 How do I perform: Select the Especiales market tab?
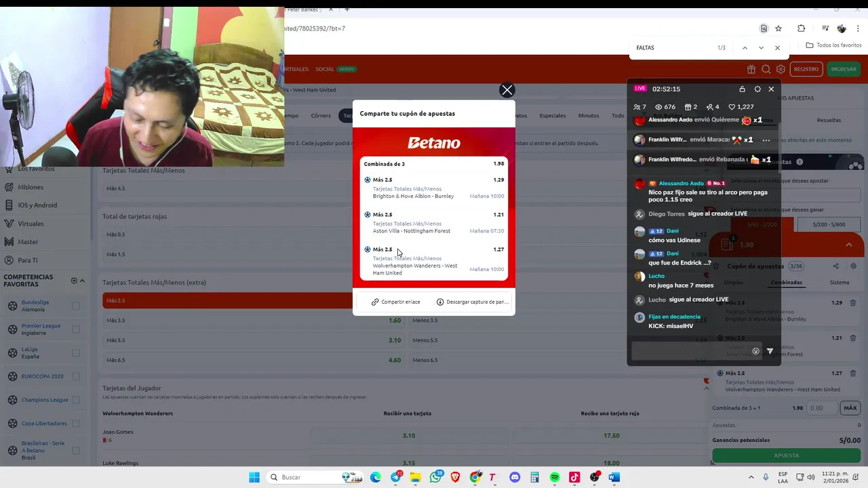553,116
